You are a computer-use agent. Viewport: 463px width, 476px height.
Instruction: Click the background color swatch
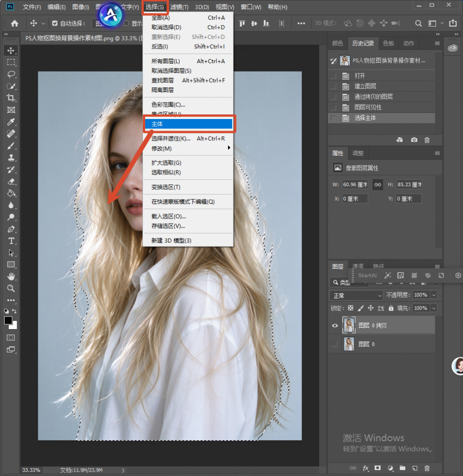click(14, 326)
